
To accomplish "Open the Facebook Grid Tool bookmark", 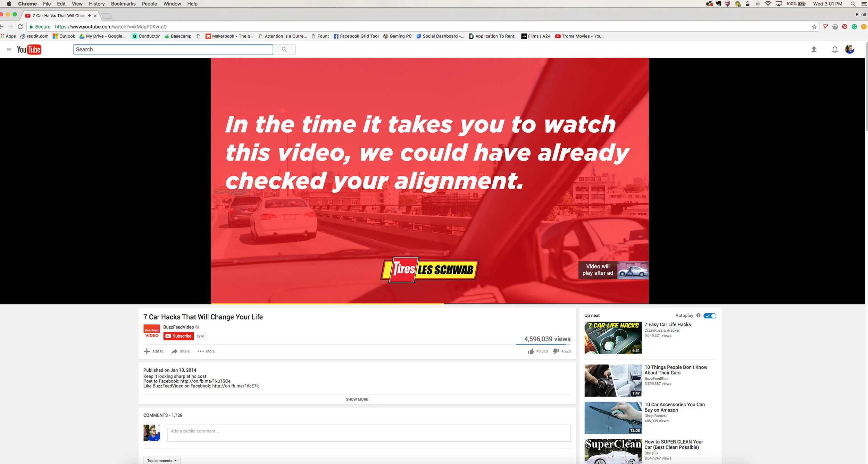I will coord(356,36).
